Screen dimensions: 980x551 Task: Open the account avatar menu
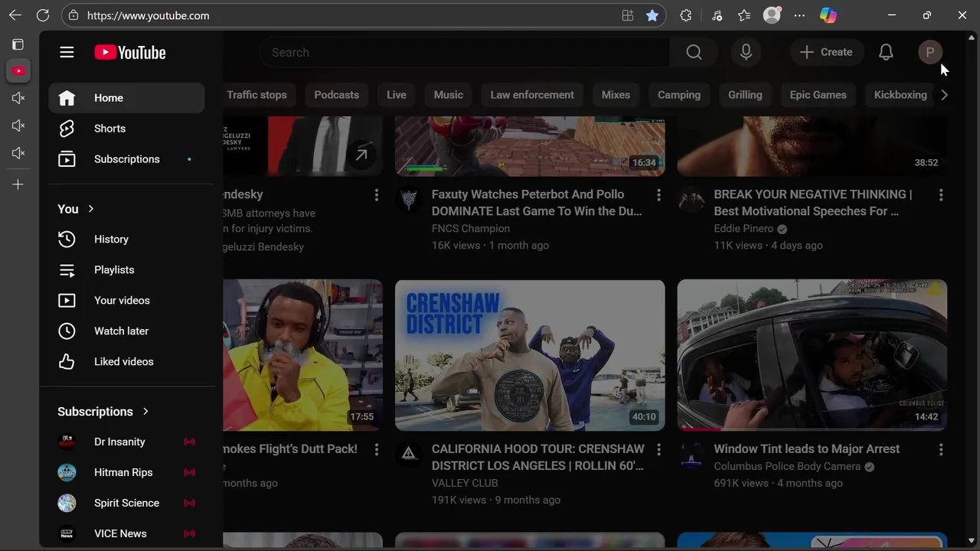(930, 53)
